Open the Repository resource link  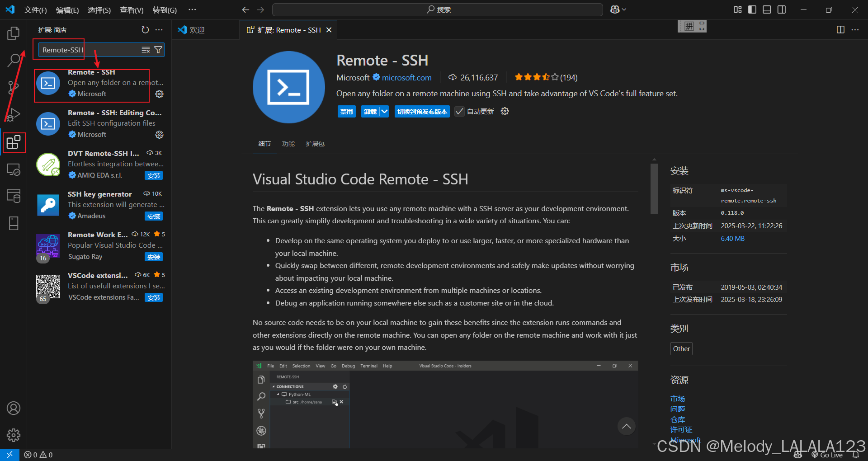tap(677, 419)
